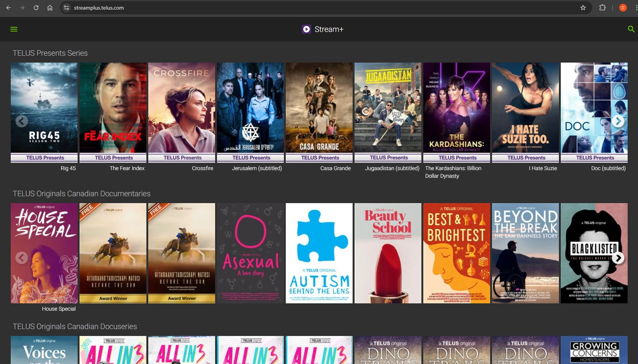Open the orange D profile avatar
The height and width of the screenshot is (364, 638).
[623, 8]
